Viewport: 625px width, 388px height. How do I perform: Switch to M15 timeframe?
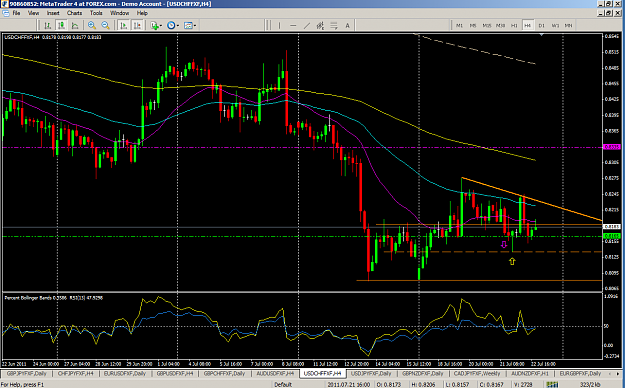click(487, 26)
